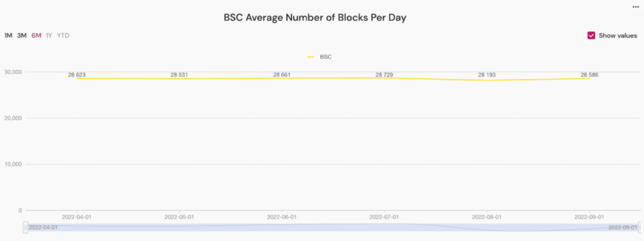Choose the 6M time range

point(36,36)
